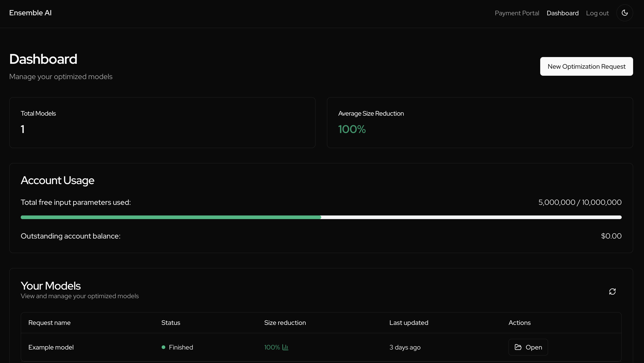This screenshot has width=644, height=363.
Task: Open the Example model
Action: 528,347
